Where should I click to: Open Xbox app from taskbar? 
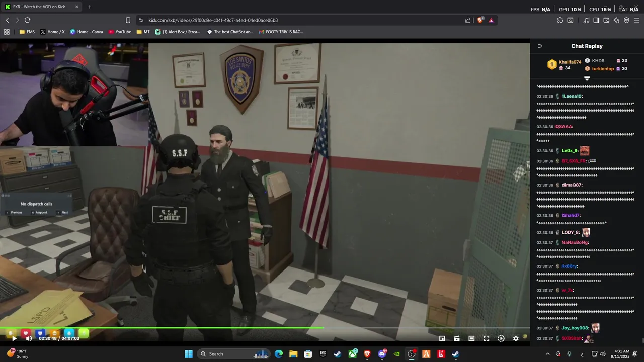[353, 354]
